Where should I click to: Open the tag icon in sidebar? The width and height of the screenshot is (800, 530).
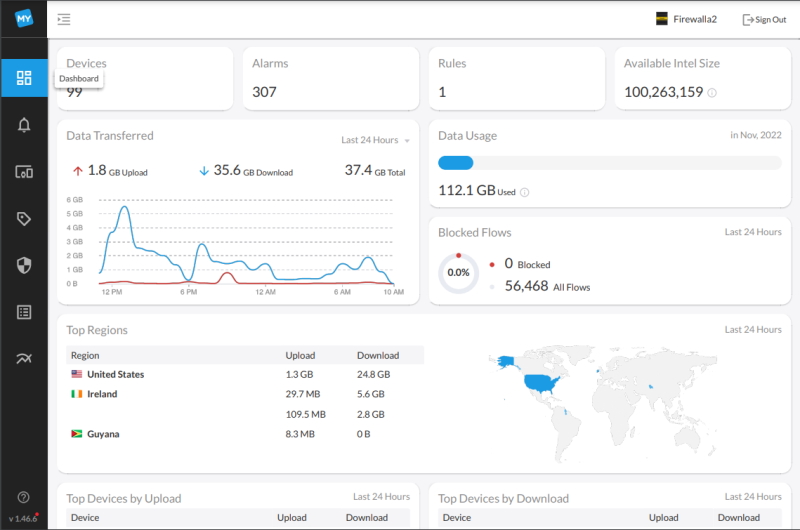point(24,219)
